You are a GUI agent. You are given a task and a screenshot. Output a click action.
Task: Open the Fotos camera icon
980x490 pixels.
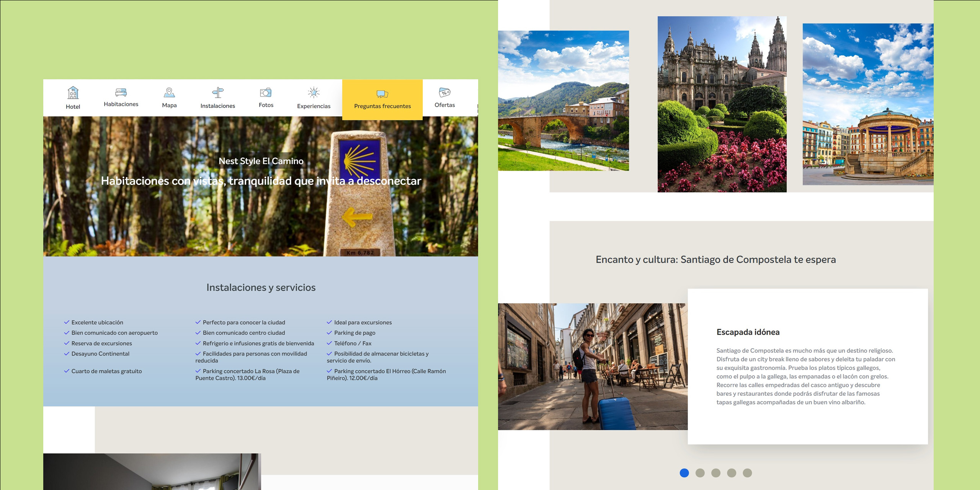[x=266, y=92]
